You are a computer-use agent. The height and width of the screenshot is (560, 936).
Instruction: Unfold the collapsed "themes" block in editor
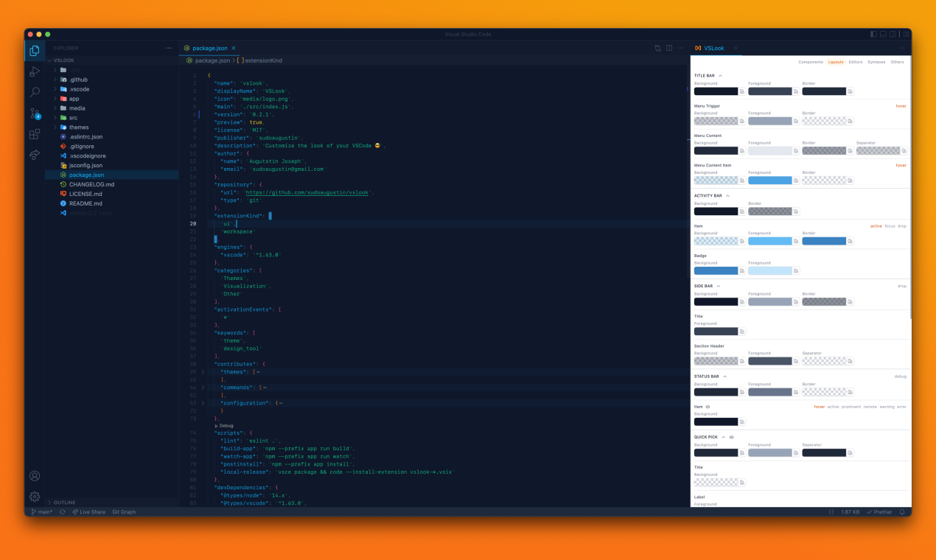[x=203, y=372]
